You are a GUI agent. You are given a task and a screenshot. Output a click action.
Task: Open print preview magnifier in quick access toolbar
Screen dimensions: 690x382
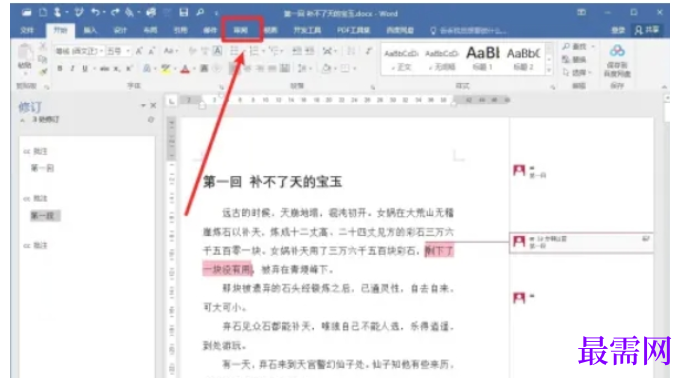200,13
